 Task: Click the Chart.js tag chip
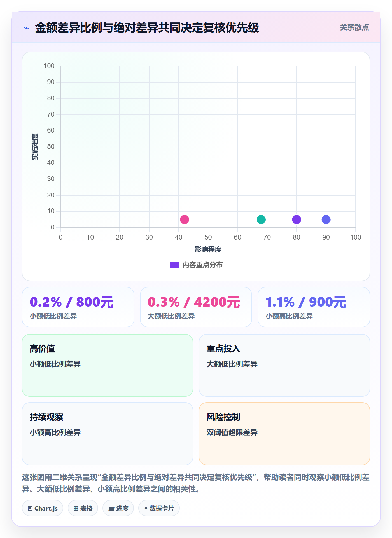pyautogui.click(x=43, y=508)
